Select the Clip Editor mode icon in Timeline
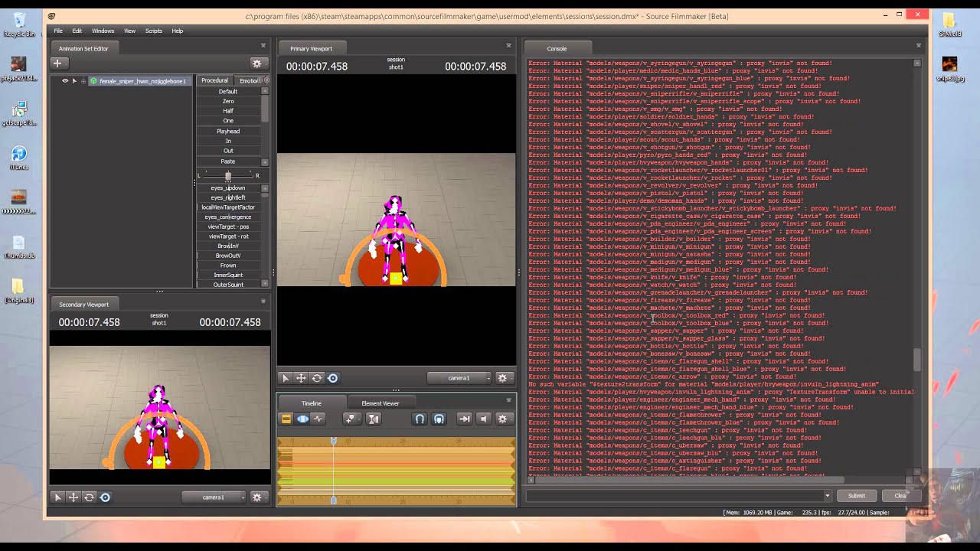The height and width of the screenshot is (551, 980). (286, 419)
